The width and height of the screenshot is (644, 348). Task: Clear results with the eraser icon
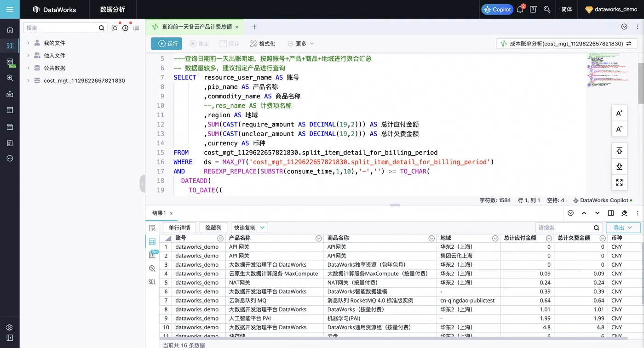pos(624,213)
